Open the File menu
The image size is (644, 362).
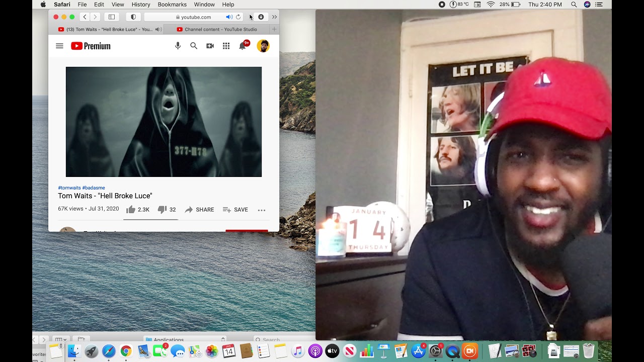[82, 5]
